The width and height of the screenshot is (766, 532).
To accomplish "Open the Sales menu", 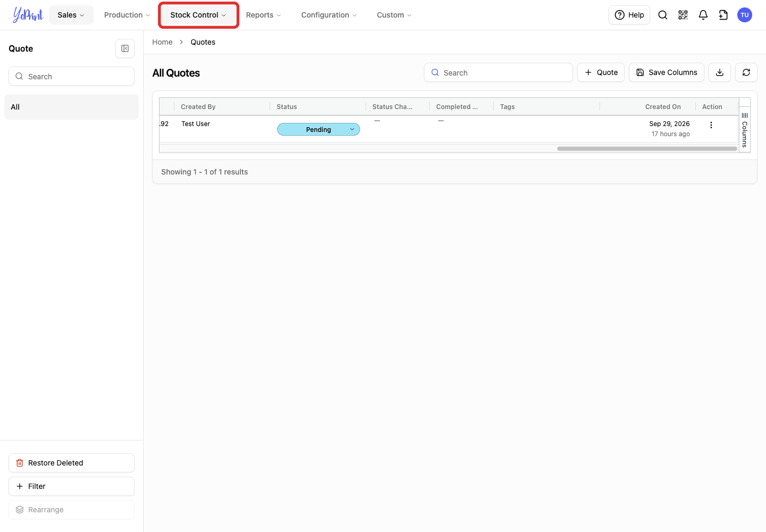I will (71, 15).
